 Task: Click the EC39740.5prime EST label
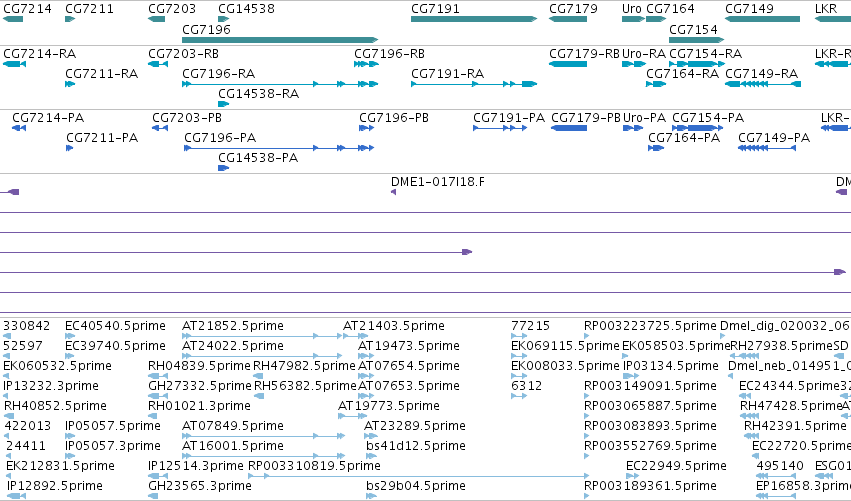115,346
